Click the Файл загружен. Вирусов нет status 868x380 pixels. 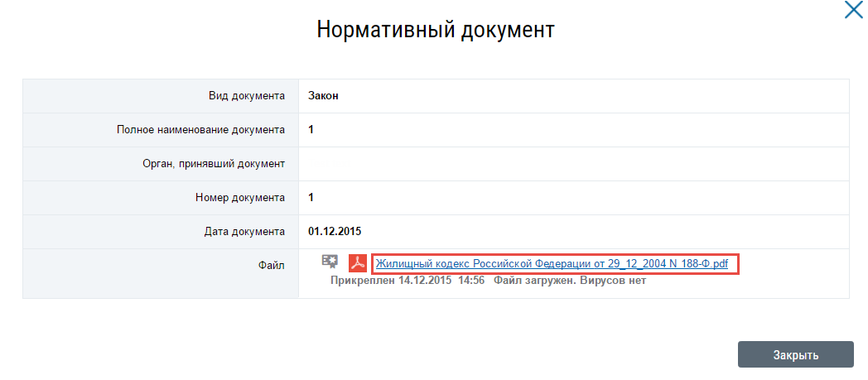[x=570, y=281]
